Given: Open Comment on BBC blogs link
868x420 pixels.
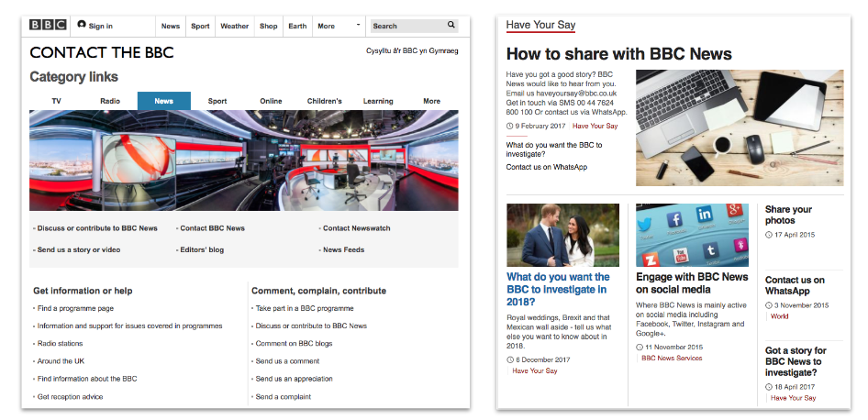Looking at the screenshot, I should click(x=294, y=344).
